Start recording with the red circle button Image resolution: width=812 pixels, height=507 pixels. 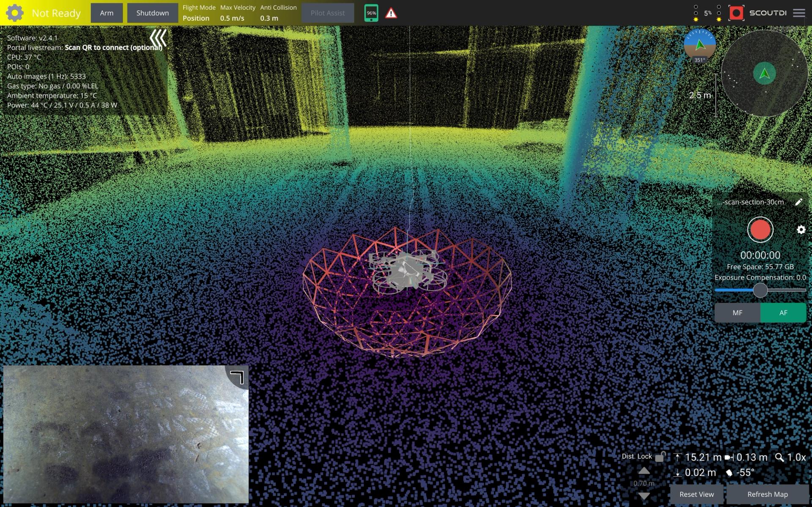[760, 230]
